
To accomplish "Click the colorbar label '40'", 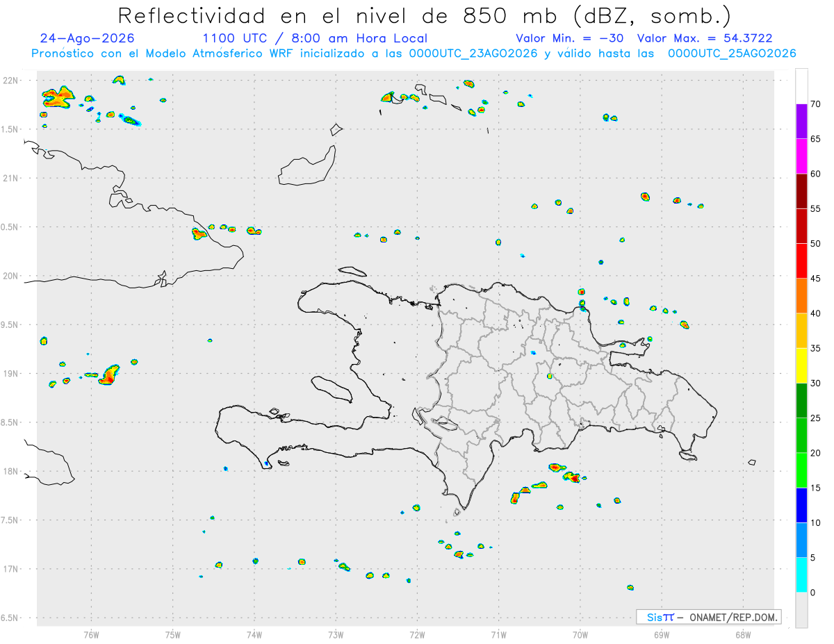I will pos(816,313).
